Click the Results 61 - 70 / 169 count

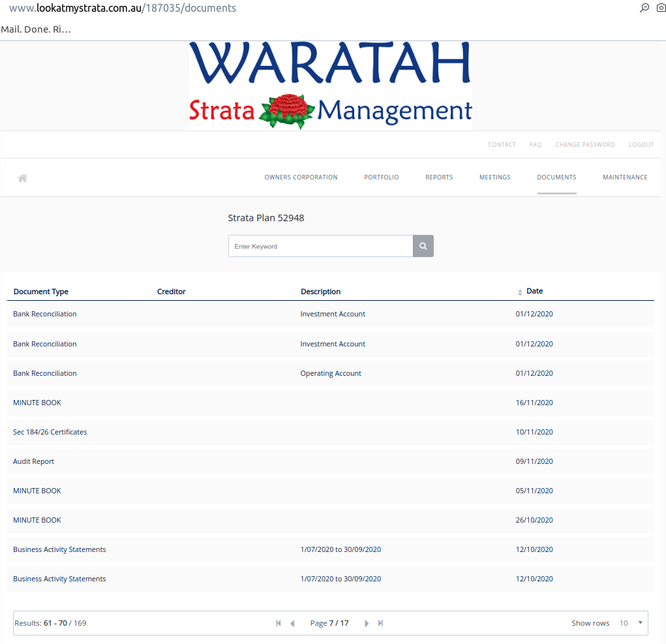[x=50, y=623]
